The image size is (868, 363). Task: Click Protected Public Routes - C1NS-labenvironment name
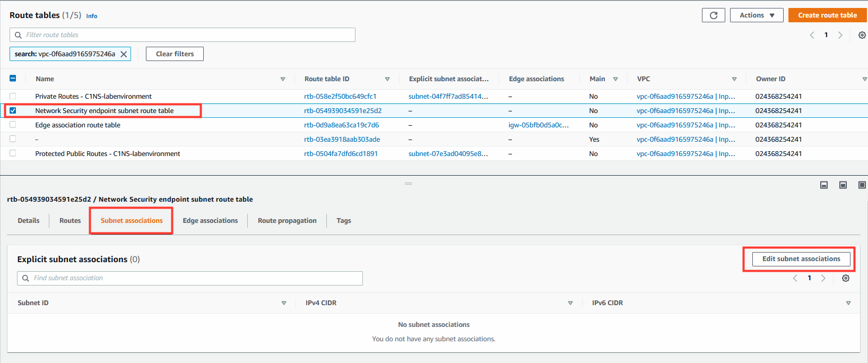[x=108, y=154]
